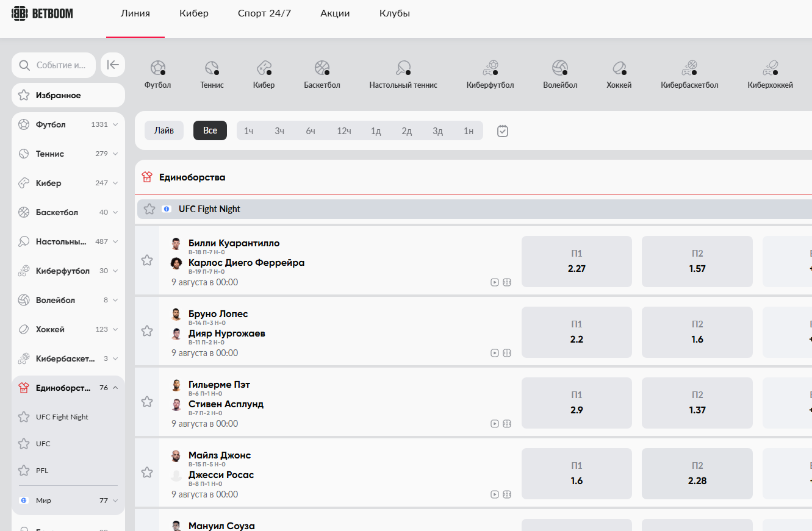Bet П2 at 1.37 on Стивен Асплунд
Viewport: 812px width, 531px height.
tap(697, 403)
